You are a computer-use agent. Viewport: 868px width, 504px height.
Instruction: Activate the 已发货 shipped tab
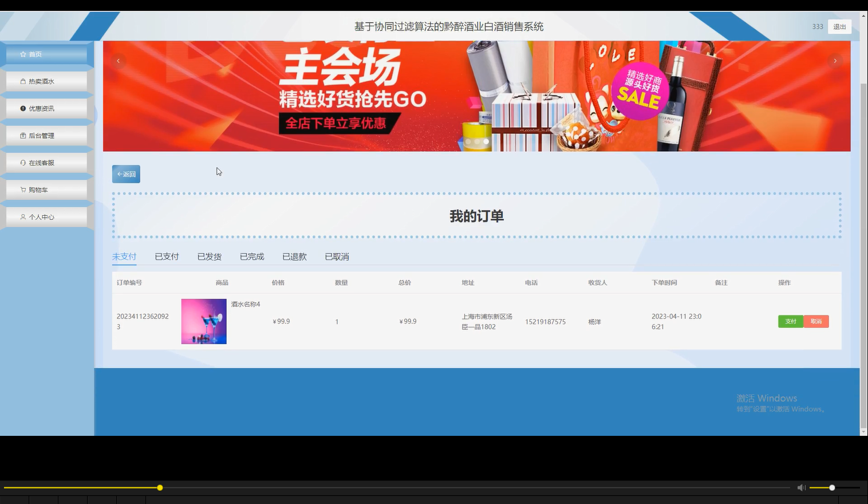click(x=209, y=256)
